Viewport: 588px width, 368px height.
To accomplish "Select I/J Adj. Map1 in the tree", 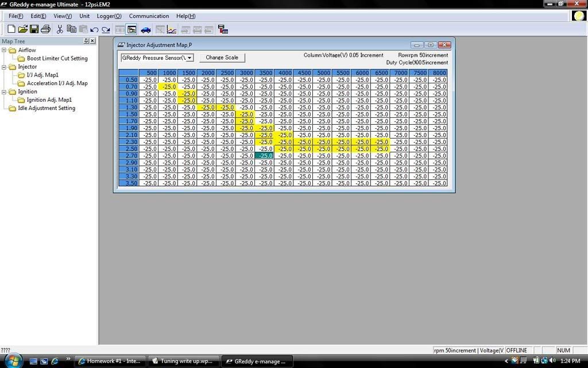I will [42, 75].
